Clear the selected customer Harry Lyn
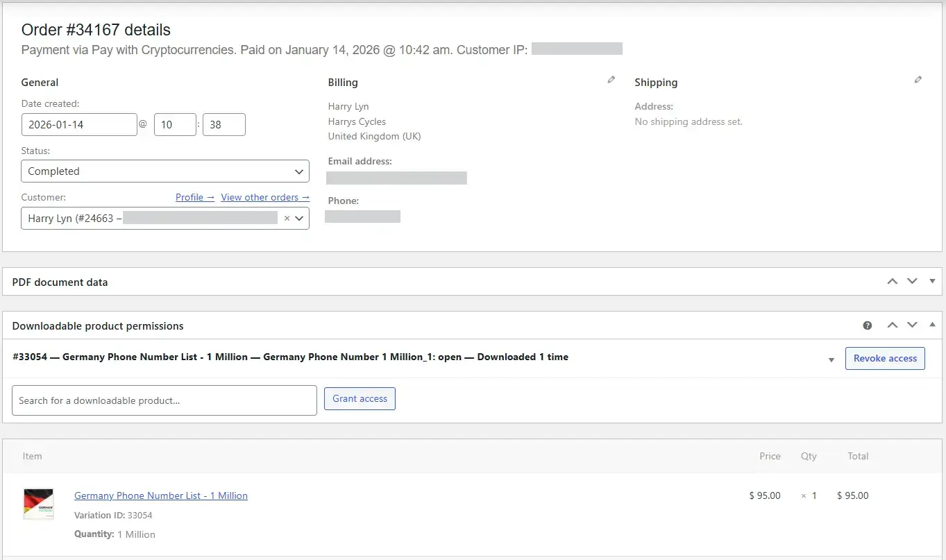 287,219
